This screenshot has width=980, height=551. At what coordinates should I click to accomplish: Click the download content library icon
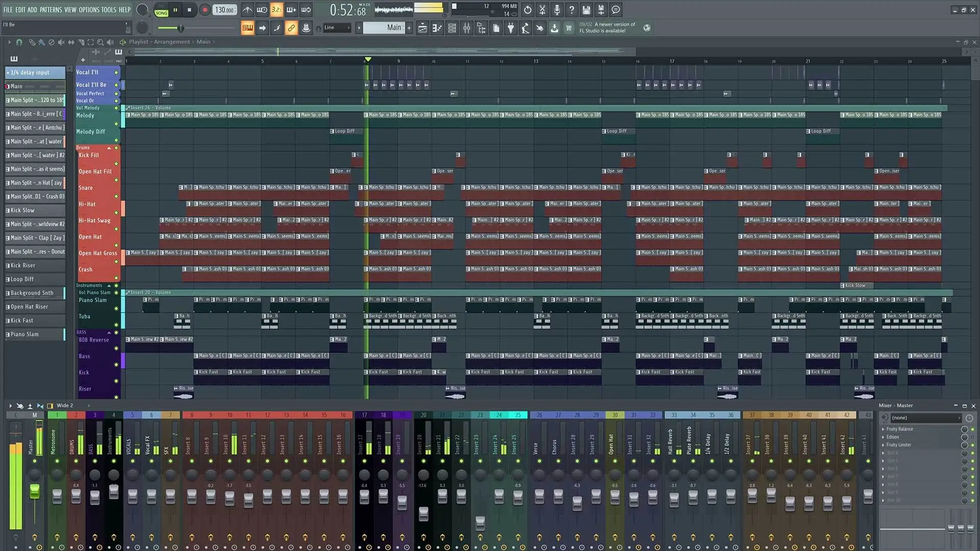[554, 28]
